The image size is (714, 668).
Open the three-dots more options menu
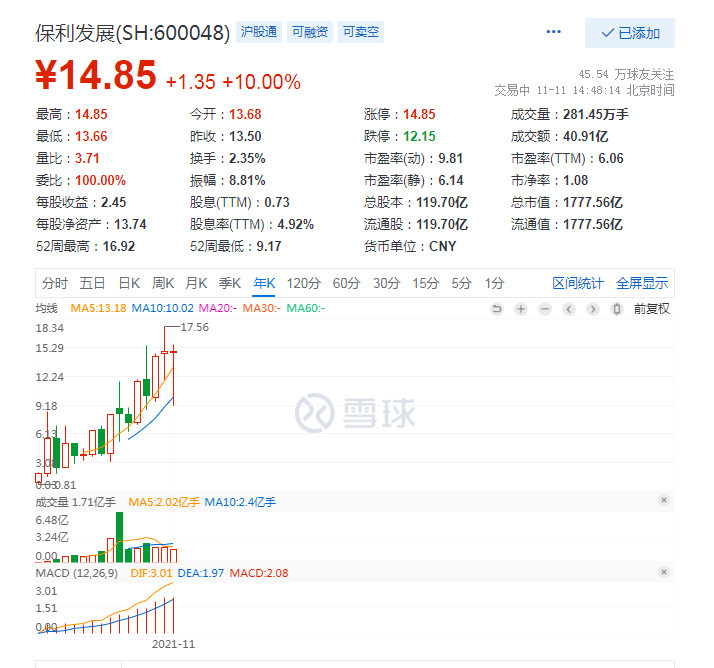click(553, 32)
